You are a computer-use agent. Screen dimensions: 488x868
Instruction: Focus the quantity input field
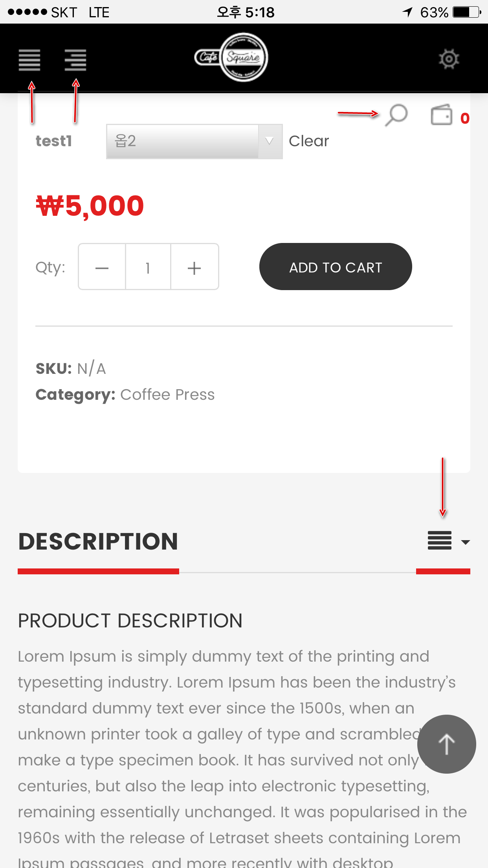coord(148,268)
